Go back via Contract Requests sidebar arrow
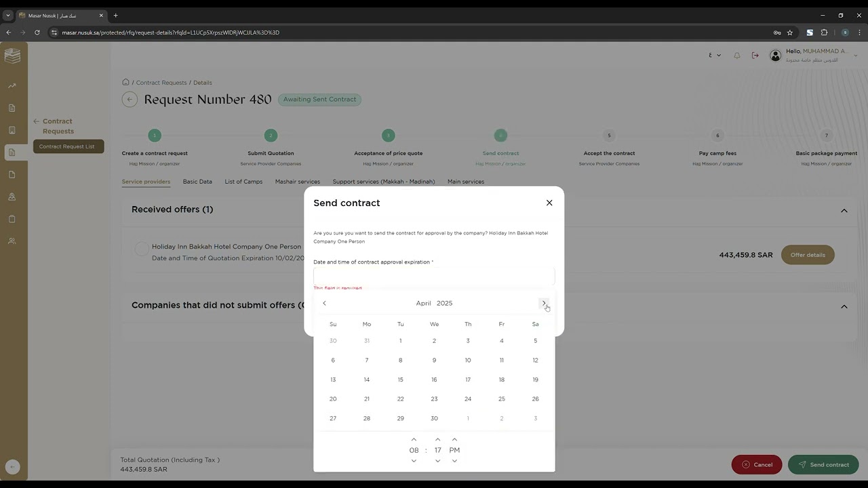This screenshot has height=488, width=868. tap(37, 121)
